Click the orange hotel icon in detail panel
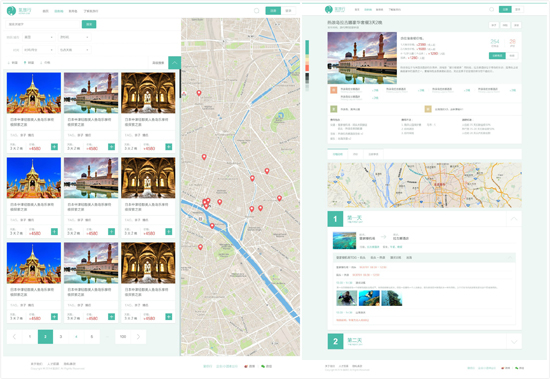Image resolution: width=550 pixels, height=379 pixels. (x=333, y=90)
